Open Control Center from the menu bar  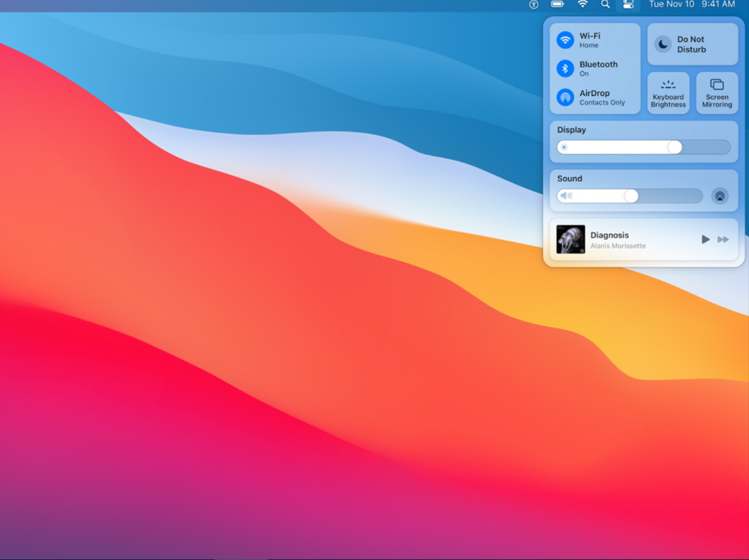click(x=628, y=4)
